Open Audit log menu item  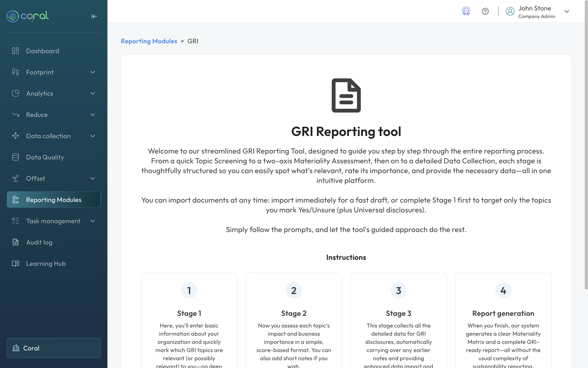point(54,242)
